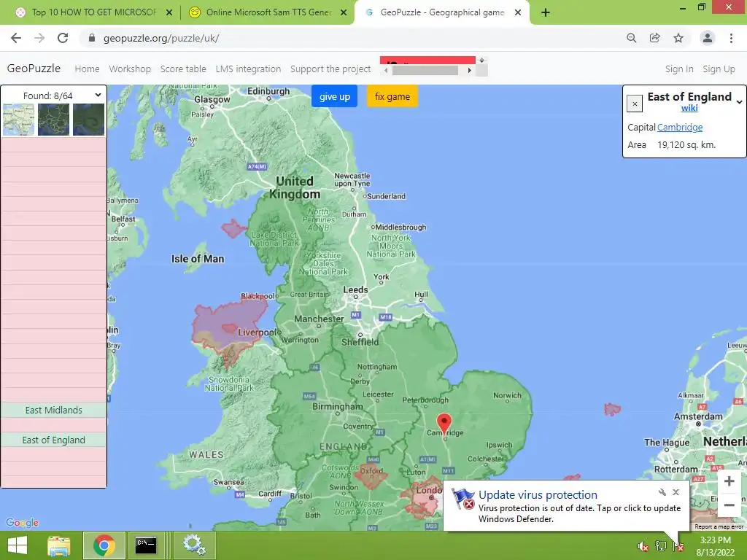Click the muted volume tray icon
The height and width of the screenshot is (560, 747).
643,546
